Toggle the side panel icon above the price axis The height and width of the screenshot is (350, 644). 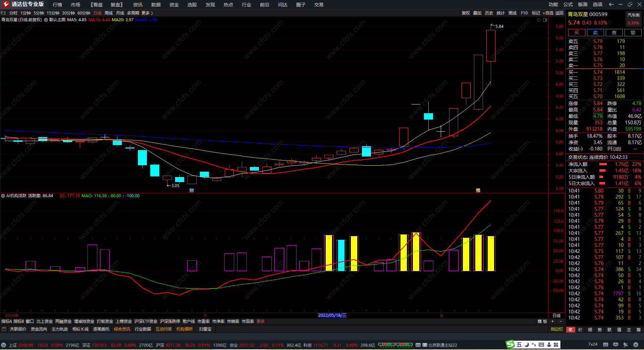545,20
